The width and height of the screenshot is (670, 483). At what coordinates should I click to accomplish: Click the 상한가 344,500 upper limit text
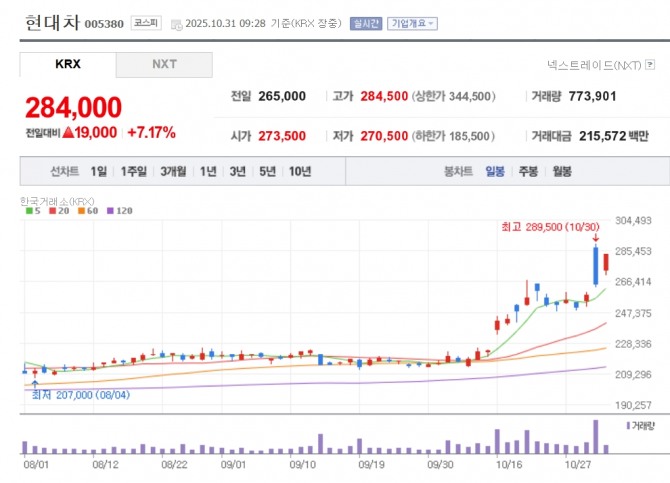click(x=454, y=96)
